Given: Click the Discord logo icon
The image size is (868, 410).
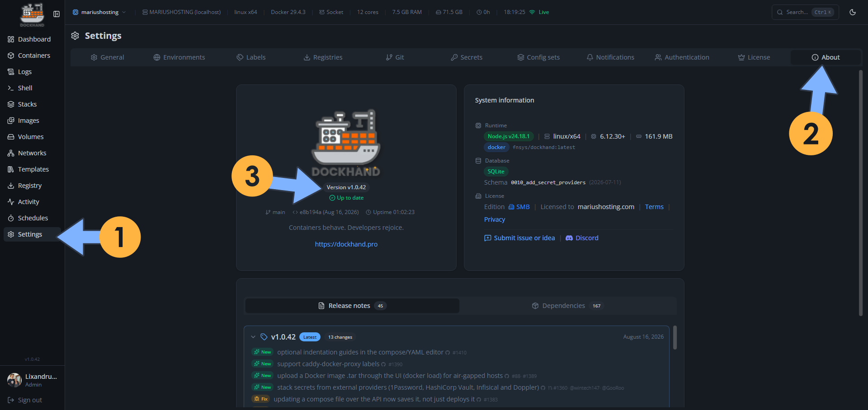Looking at the screenshot, I should coord(569,238).
